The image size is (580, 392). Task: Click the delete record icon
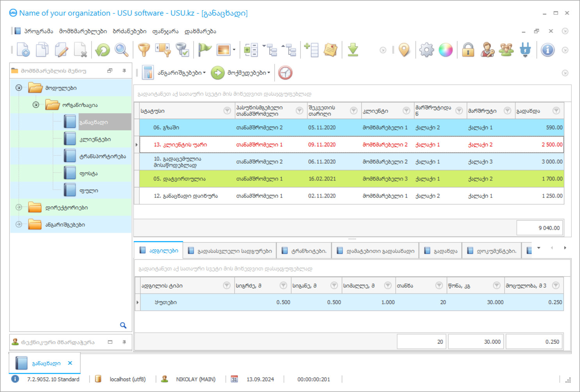click(x=80, y=50)
